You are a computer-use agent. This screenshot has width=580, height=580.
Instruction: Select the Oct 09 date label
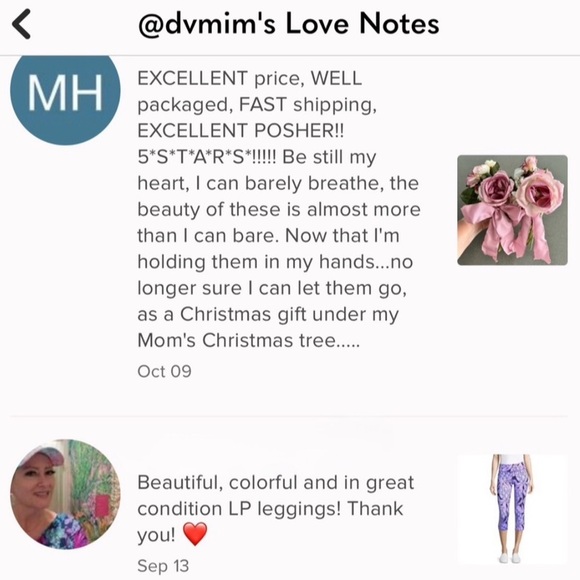(x=165, y=371)
